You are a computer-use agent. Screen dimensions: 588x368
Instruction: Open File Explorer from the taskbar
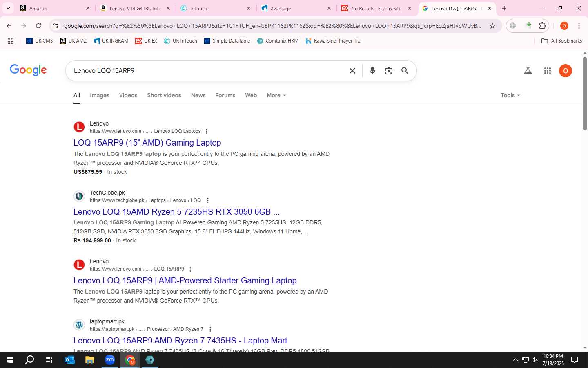89,360
